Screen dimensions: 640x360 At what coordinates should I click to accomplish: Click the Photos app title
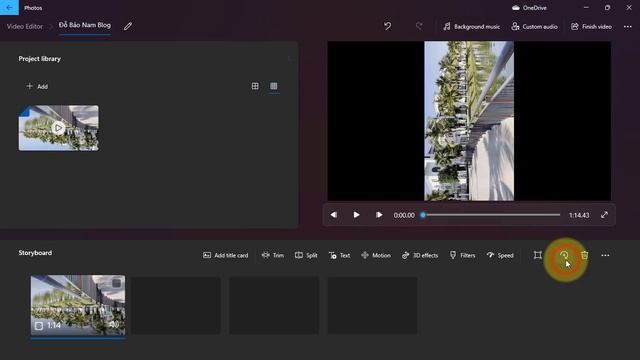click(x=33, y=8)
